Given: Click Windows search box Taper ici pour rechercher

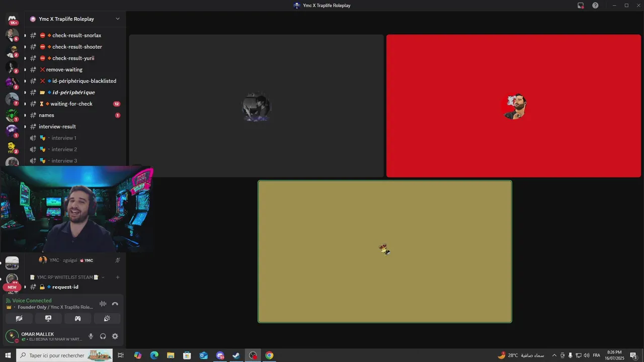Looking at the screenshot, I should click(x=65, y=355).
